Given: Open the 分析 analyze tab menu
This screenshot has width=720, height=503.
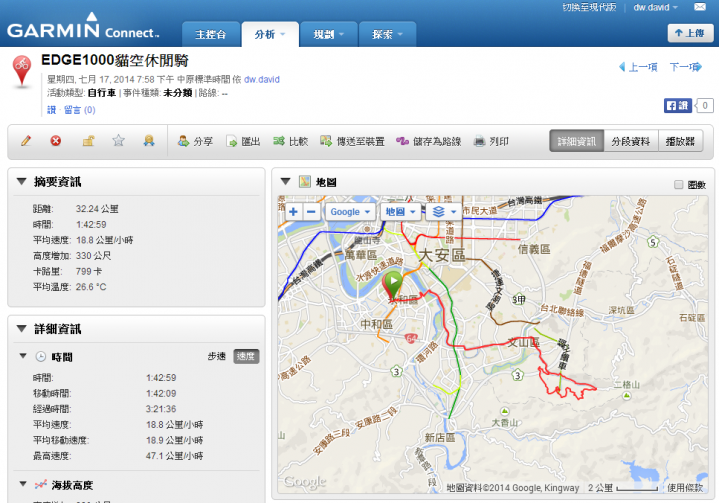Looking at the screenshot, I should [x=270, y=34].
